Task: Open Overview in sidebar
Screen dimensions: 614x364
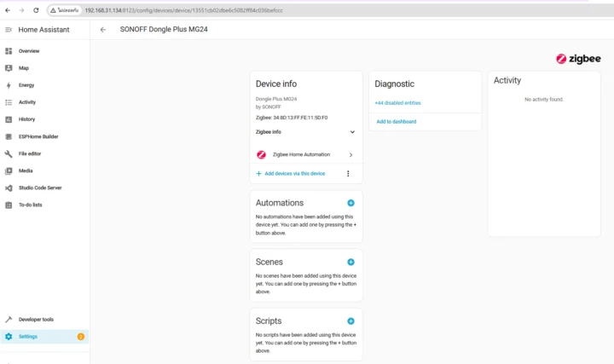Action: coord(44,51)
